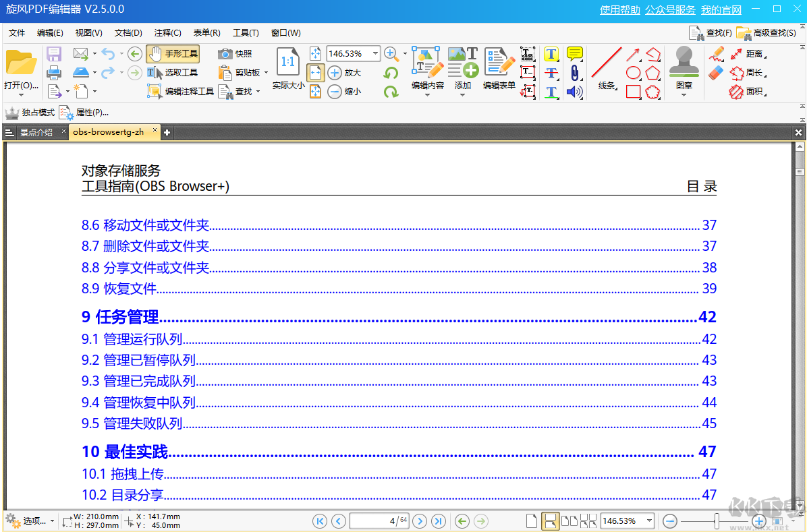807x532 pixels.
Task: Open the Comments (注释(C)) menu
Action: click(x=167, y=33)
